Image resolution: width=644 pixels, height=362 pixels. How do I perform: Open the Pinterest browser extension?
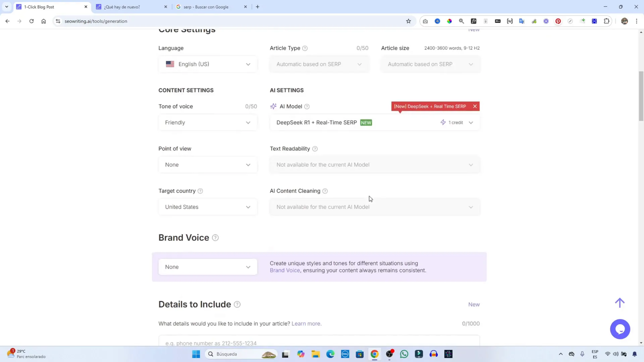(x=558, y=21)
